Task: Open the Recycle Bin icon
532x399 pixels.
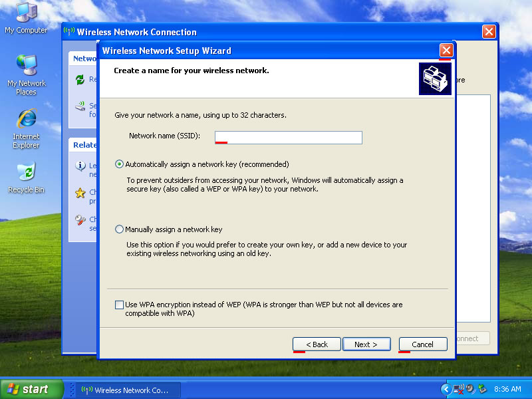Action: (27, 178)
